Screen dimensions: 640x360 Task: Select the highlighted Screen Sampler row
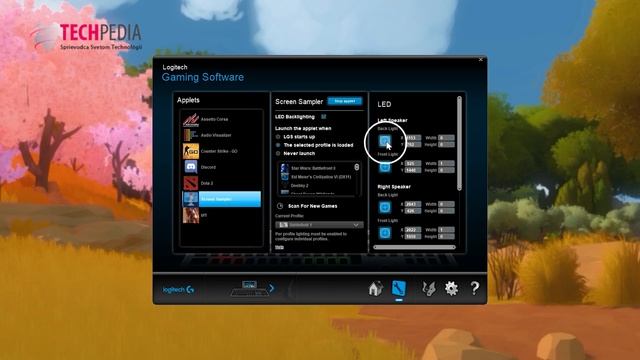pos(221,199)
